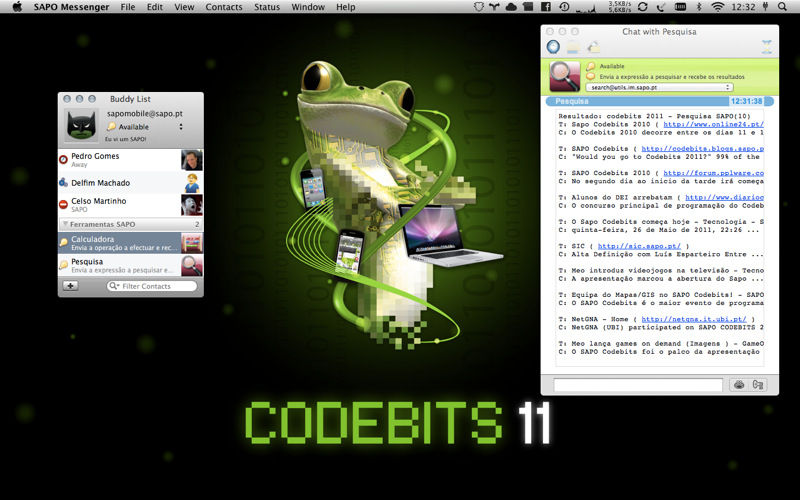Open the File menu

(128, 7)
